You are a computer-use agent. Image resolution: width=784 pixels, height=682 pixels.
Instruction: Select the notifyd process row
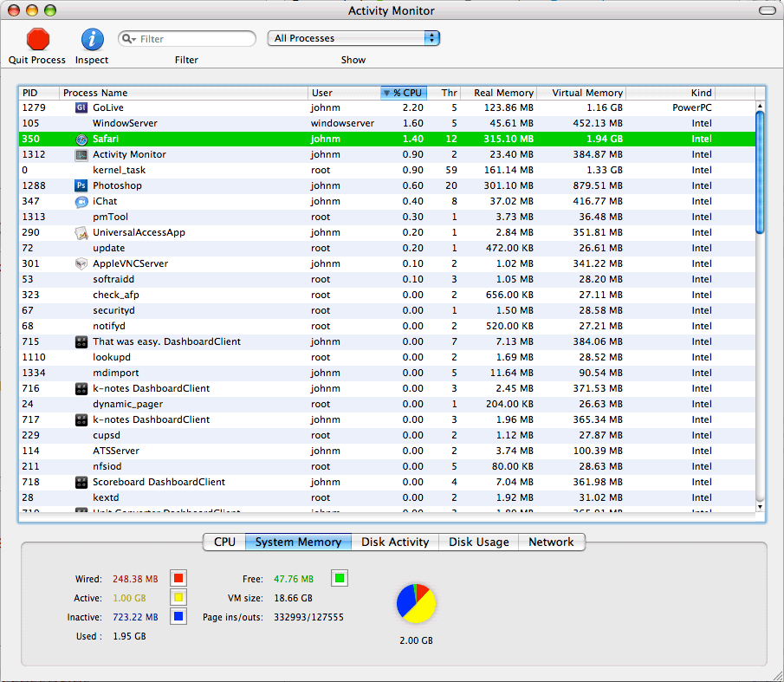pyautogui.click(x=387, y=326)
